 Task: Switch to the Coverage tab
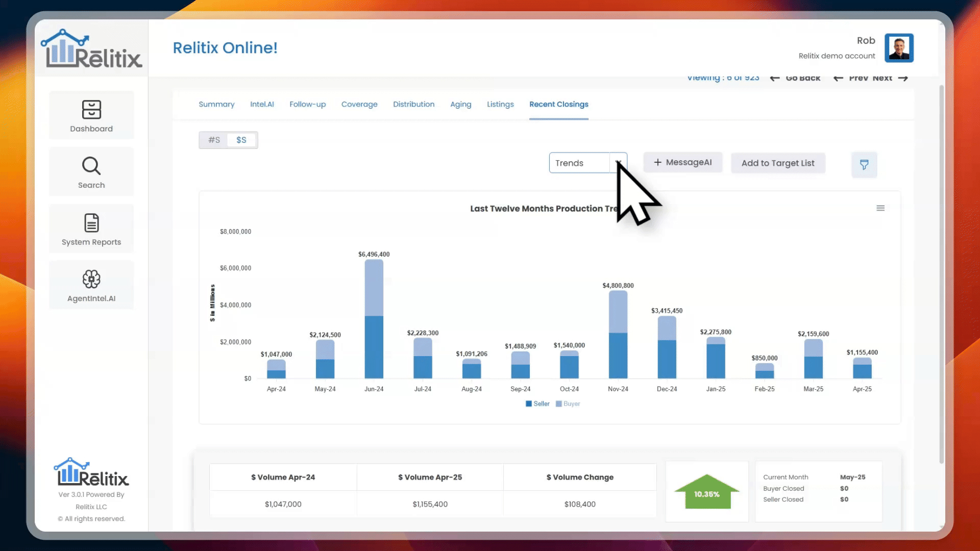pos(359,104)
